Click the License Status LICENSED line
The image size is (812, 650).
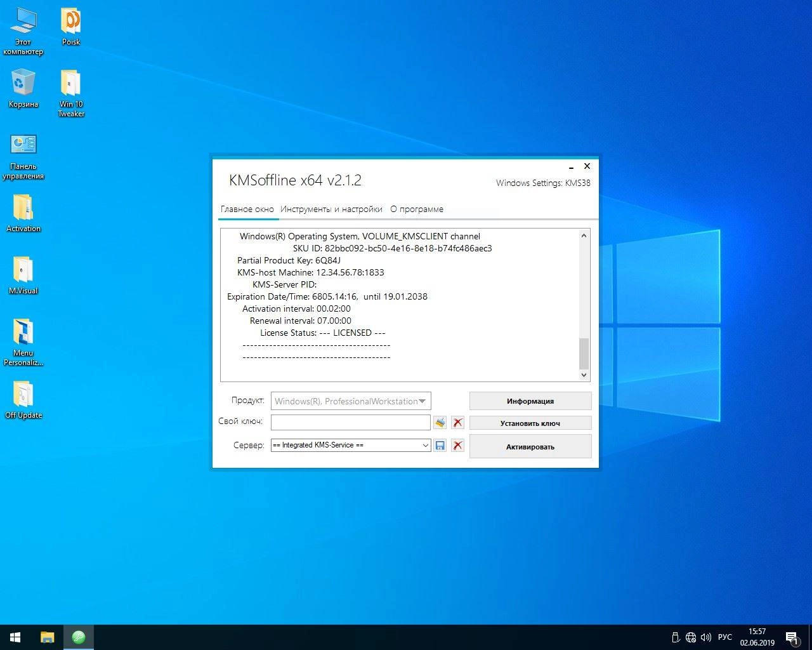(x=322, y=333)
